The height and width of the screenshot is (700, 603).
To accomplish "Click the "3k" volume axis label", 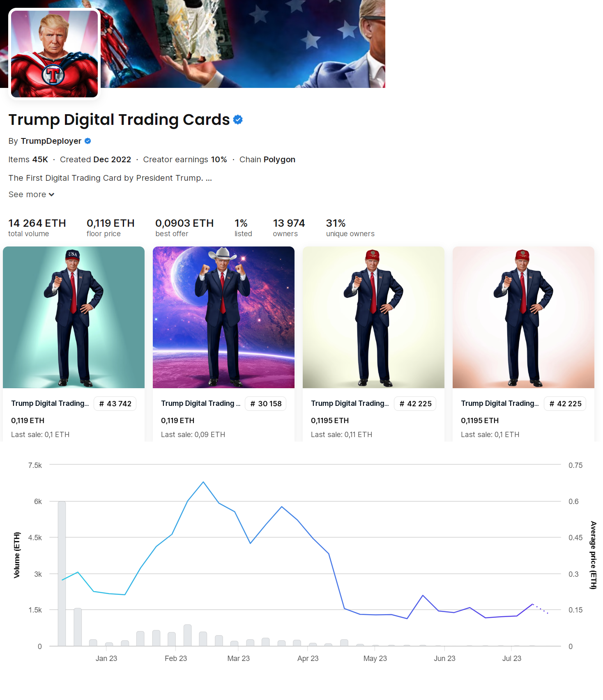I will click(x=38, y=574).
